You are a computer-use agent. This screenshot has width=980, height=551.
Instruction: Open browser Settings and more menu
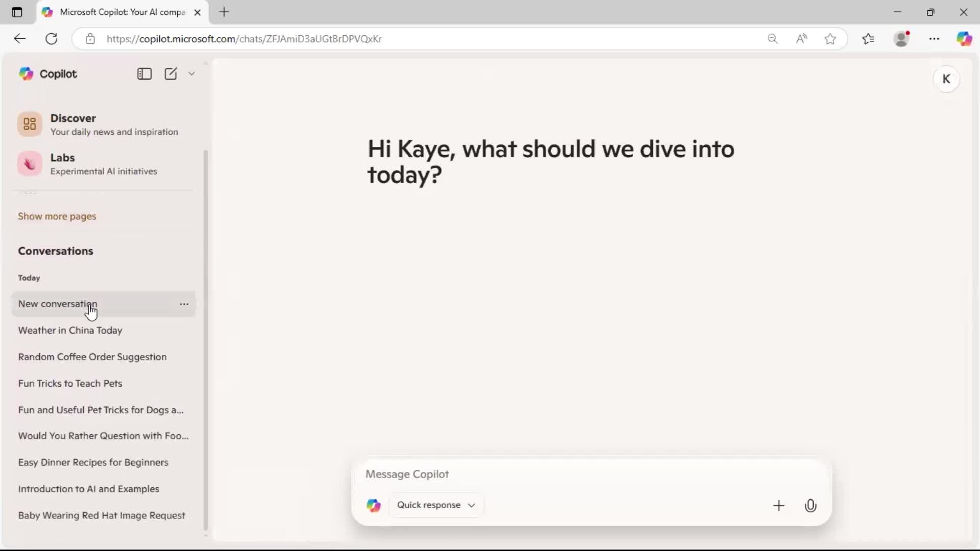934,39
